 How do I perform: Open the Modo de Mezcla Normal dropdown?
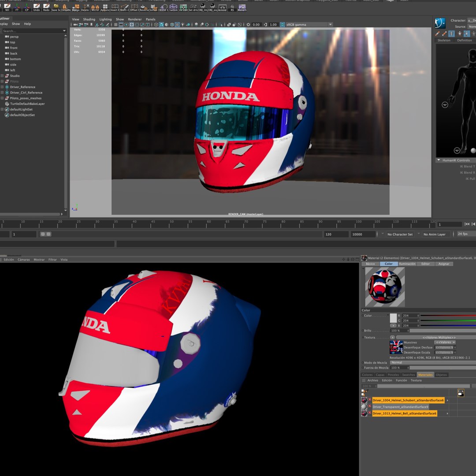point(433,362)
